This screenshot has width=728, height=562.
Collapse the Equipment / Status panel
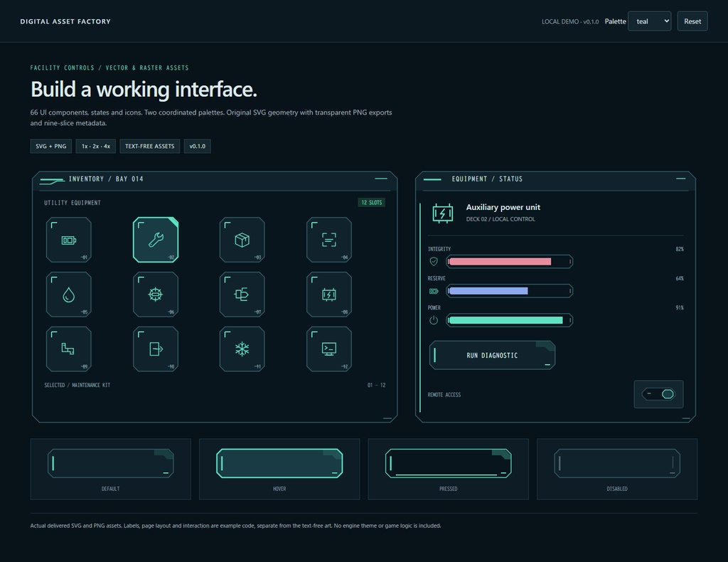coord(680,179)
